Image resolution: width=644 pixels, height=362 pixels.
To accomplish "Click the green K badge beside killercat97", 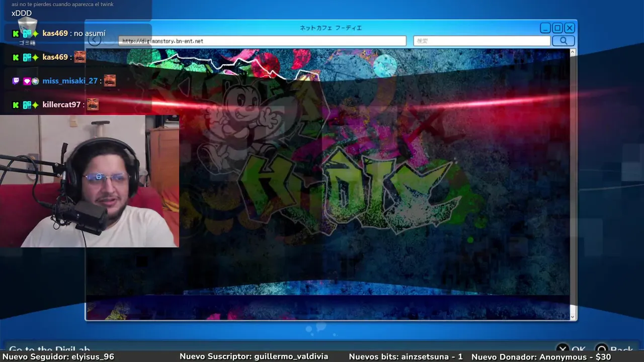I will coord(16,105).
